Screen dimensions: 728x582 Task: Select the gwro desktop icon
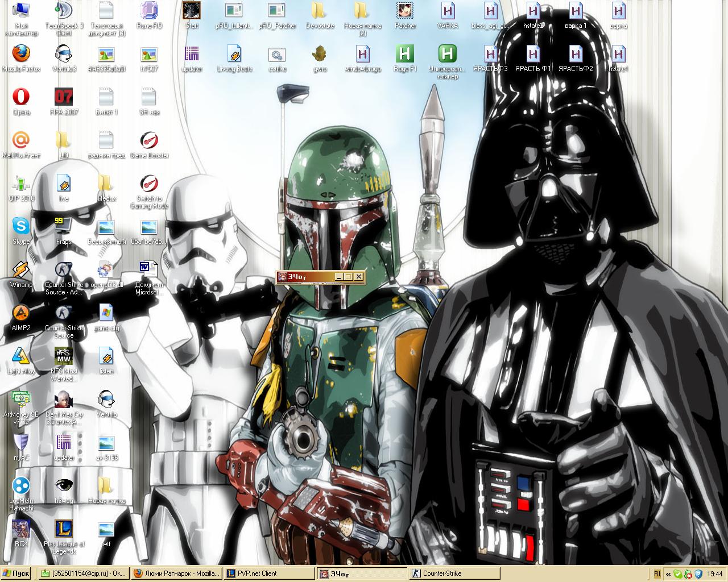(320, 59)
